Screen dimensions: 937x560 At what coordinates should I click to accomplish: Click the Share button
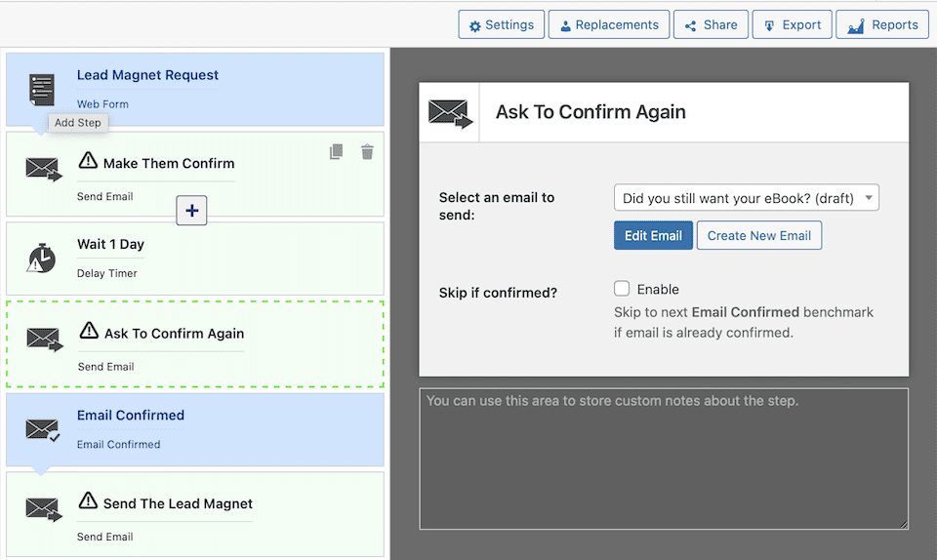711,24
